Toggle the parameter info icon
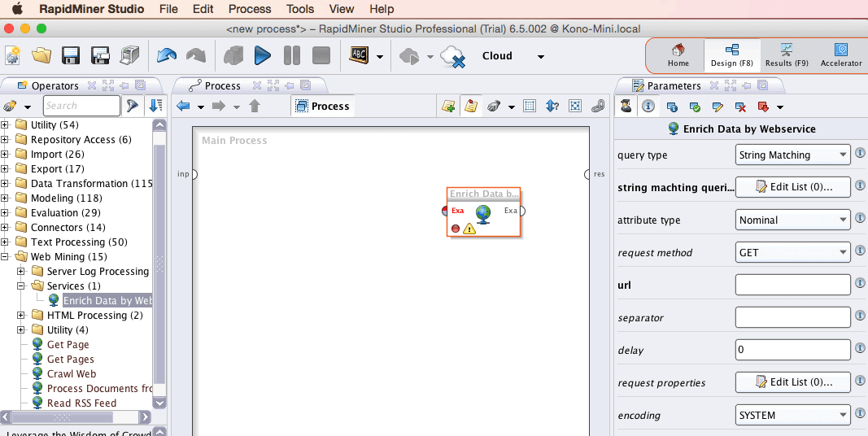Image resolution: width=868 pixels, height=436 pixels. coord(648,107)
